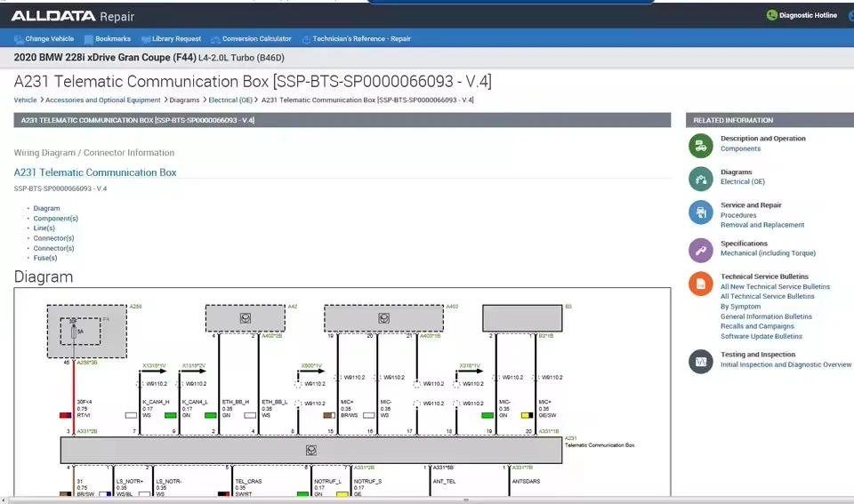Jump to Line(s) section link

[x=44, y=228]
